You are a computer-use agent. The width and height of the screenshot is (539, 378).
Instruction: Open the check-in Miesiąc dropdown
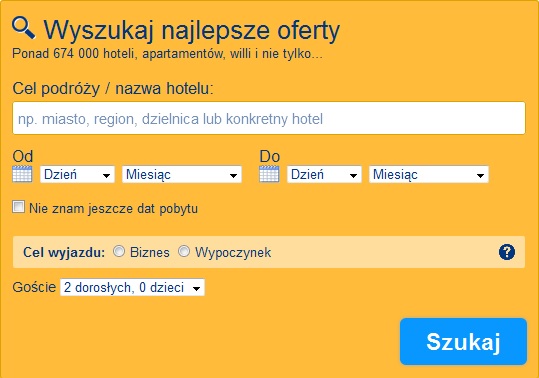pyautogui.click(x=182, y=174)
